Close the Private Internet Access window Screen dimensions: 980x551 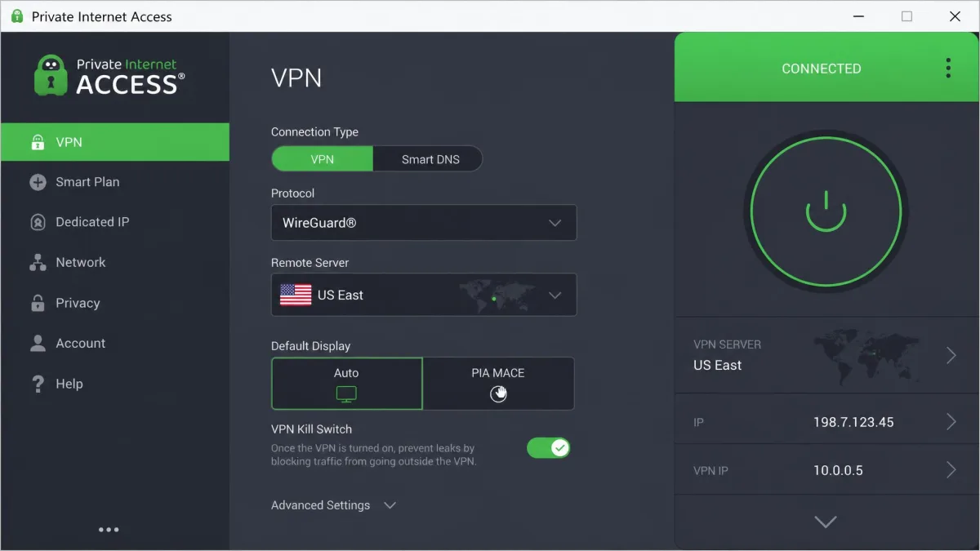955,16
